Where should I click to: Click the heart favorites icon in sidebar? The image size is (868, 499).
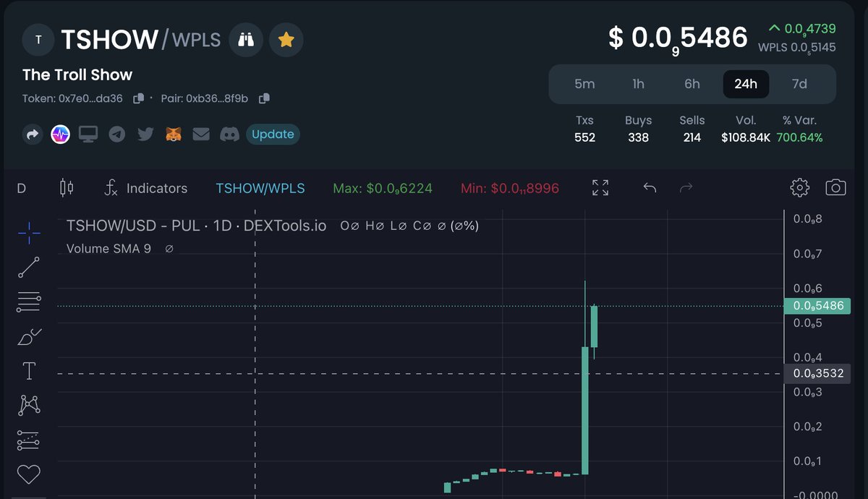[x=29, y=475]
